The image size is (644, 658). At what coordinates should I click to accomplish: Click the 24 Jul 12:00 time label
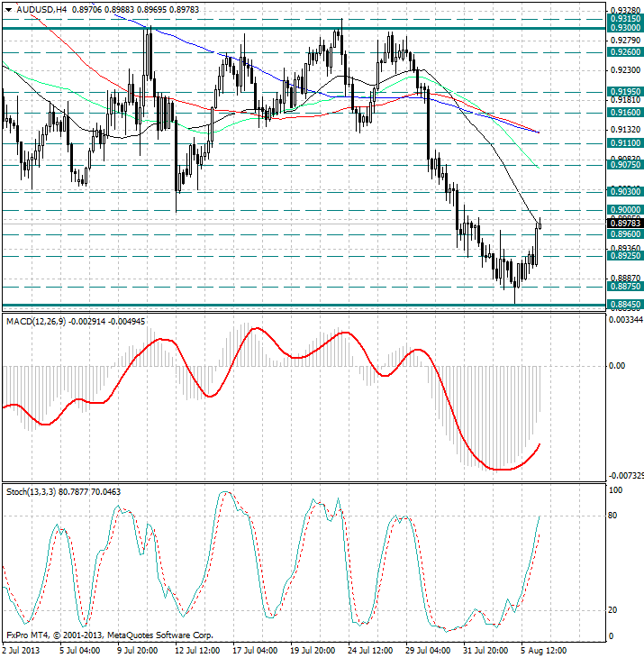pyautogui.click(x=370, y=651)
